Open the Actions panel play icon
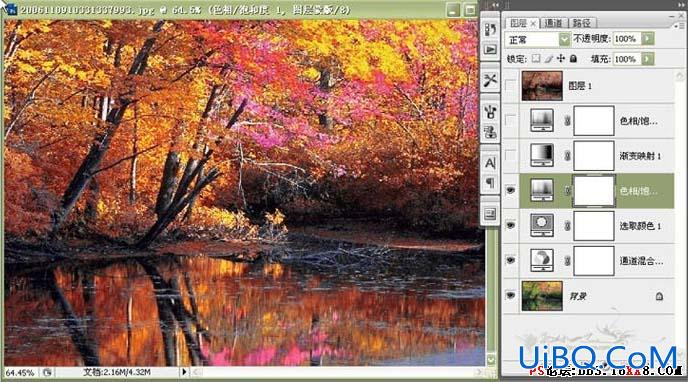Viewport: 688px width, 382px height. coord(490,49)
